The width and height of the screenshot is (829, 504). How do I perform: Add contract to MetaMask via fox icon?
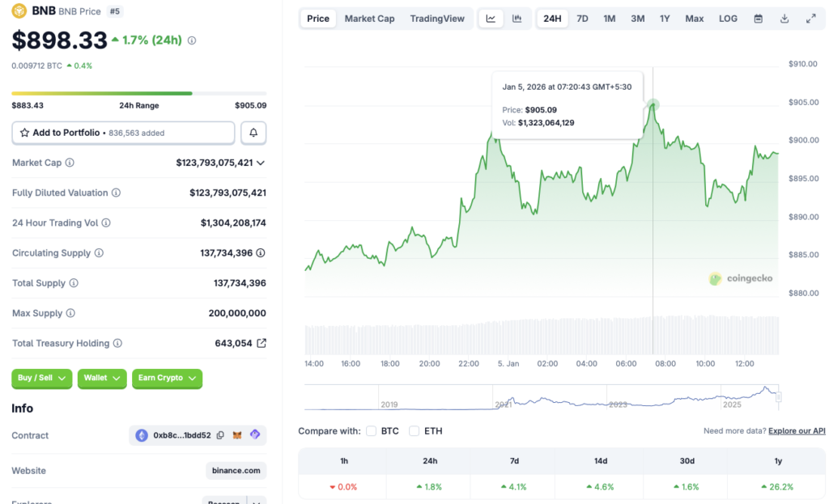(236, 435)
